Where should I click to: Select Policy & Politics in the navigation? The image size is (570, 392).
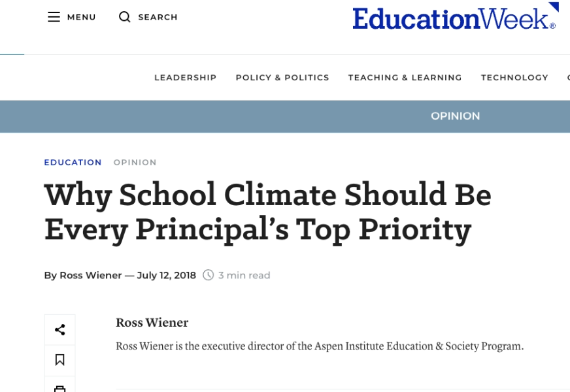(x=282, y=78)
